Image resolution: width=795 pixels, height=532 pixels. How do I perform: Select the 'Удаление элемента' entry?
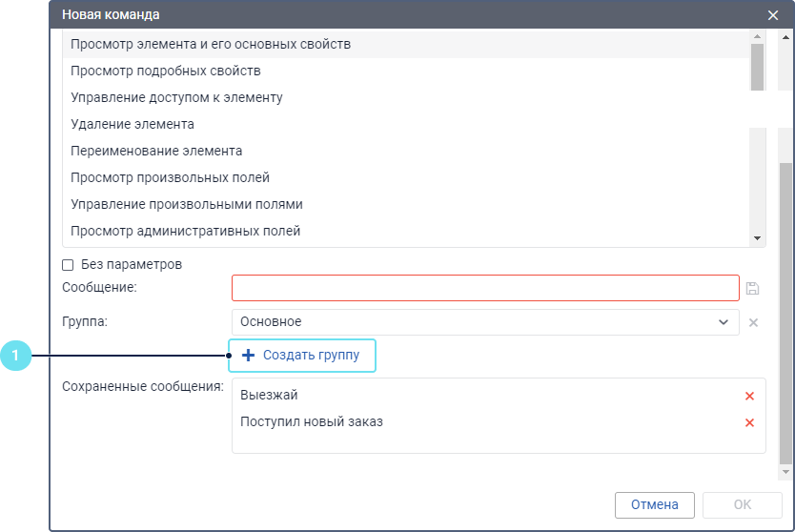(x=132, y=125)
